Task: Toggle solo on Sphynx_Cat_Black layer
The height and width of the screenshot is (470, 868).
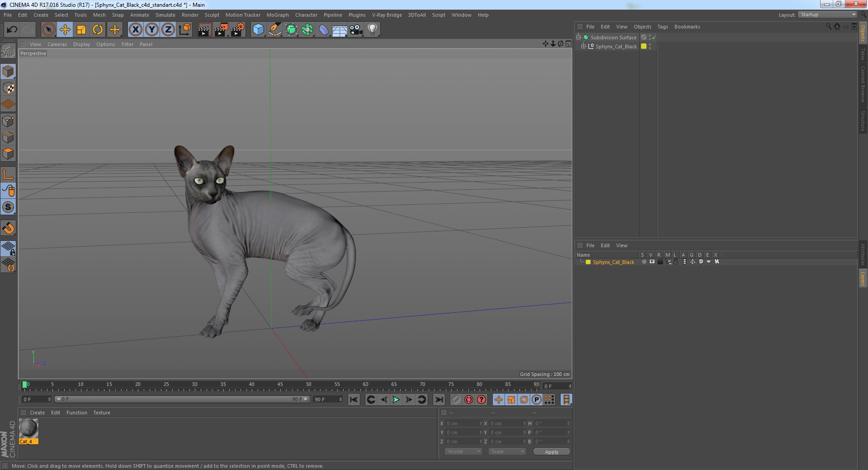Action: click(644, 262)
